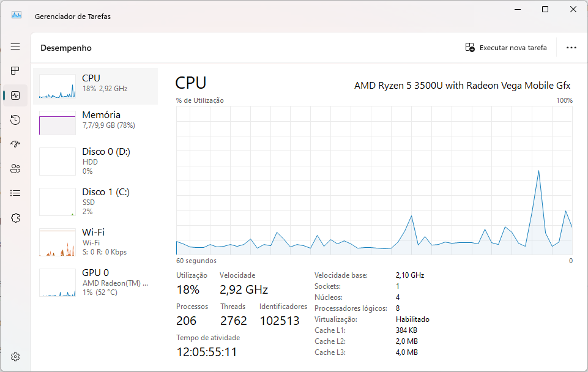
Task: Select Disco 1 (C:) SSD entry
Action: click(x=95, y=202)
